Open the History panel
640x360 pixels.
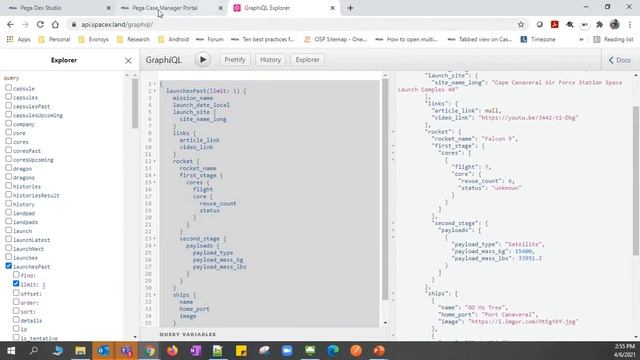click(270, 60)
